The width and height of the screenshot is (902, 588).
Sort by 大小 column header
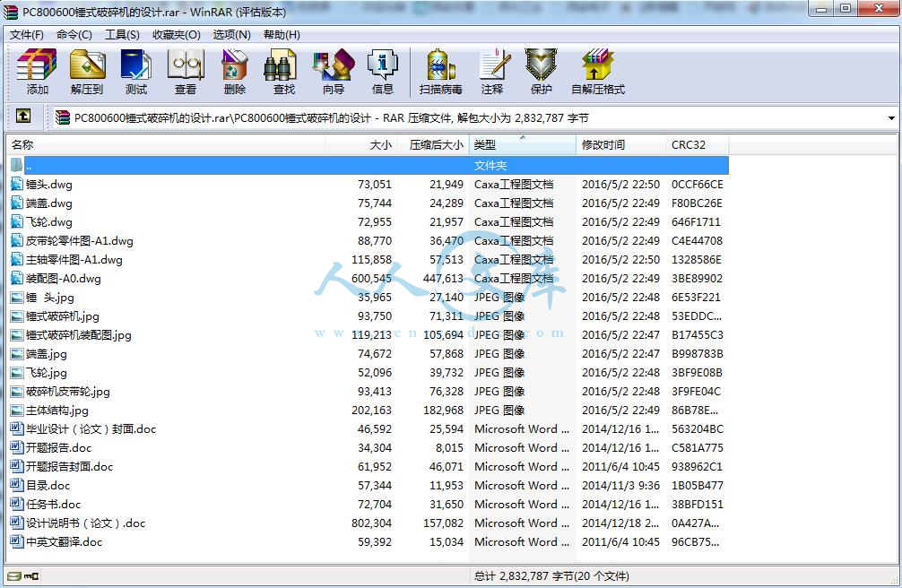[361, 144]
